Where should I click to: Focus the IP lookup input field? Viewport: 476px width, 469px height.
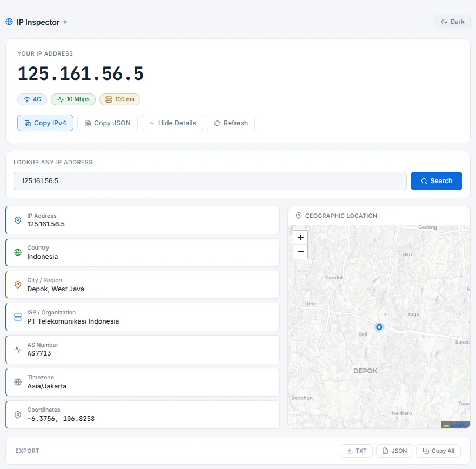click(210, 181)
